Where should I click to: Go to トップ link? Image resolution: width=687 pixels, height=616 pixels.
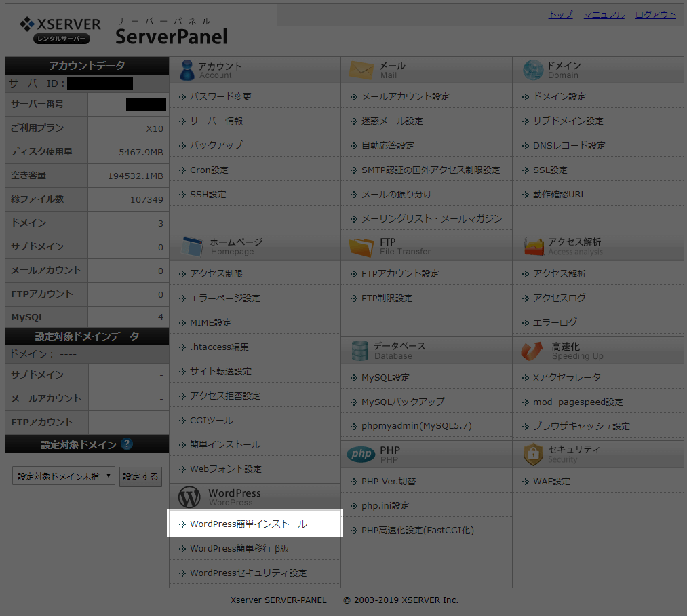(x=560, y=14)
